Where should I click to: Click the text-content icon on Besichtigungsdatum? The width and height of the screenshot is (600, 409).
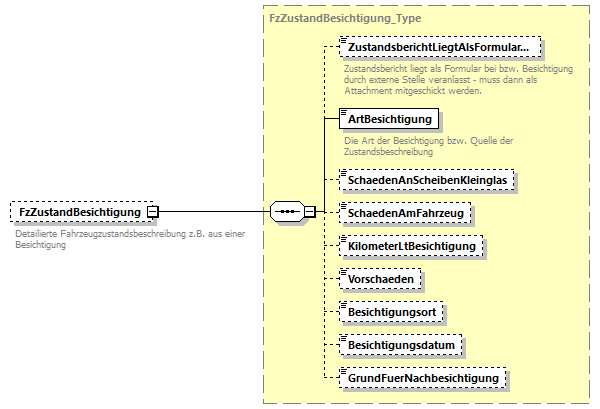click(344, 339)
